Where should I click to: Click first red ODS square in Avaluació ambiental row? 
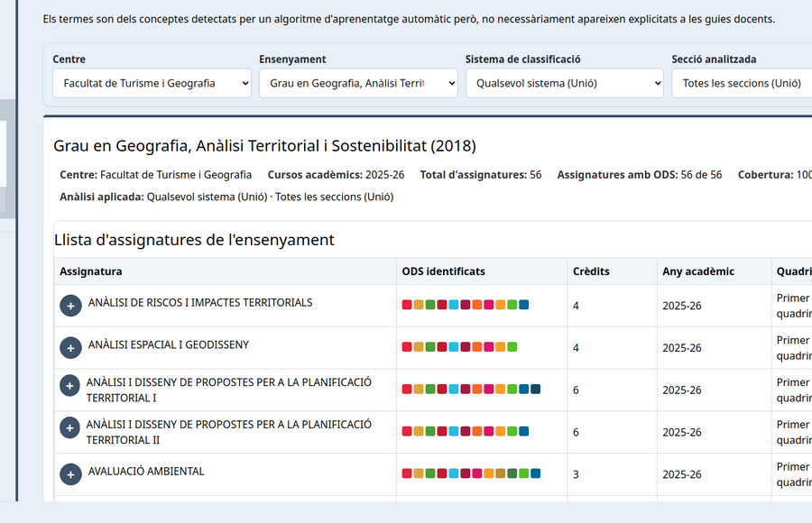click(407, 473)
